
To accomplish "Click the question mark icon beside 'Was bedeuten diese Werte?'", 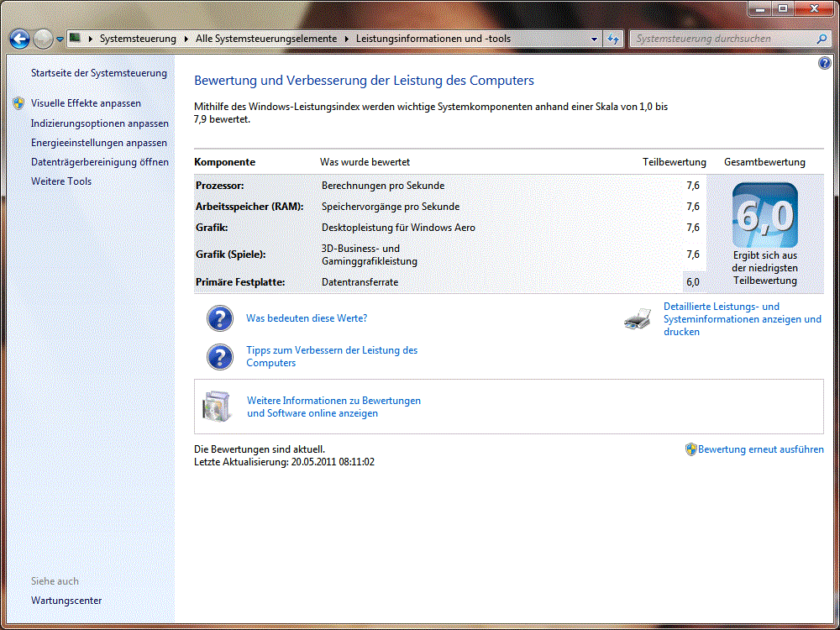I will coord(219,319).
